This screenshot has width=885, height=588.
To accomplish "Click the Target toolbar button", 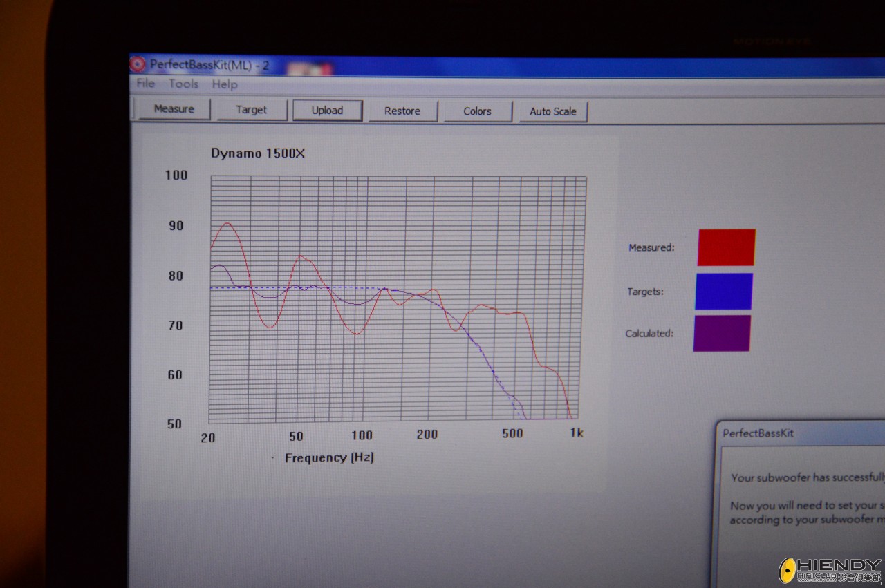I will tap(251, 110).
